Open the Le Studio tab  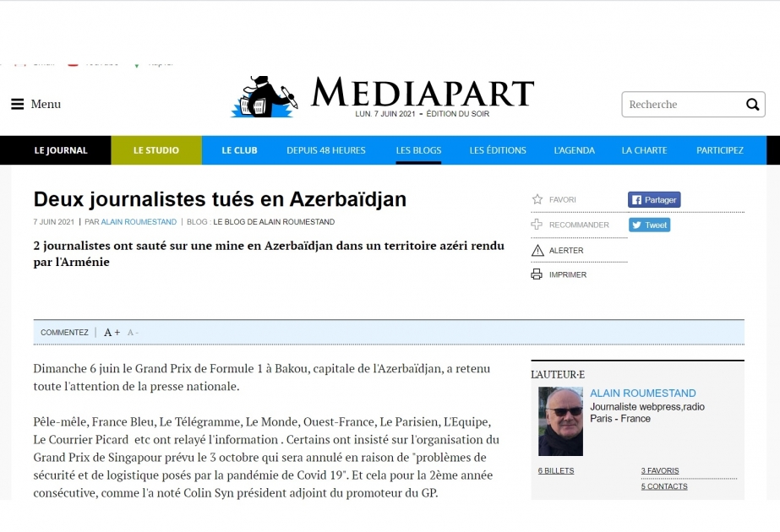pyautogui.click(x=156, y=150)
